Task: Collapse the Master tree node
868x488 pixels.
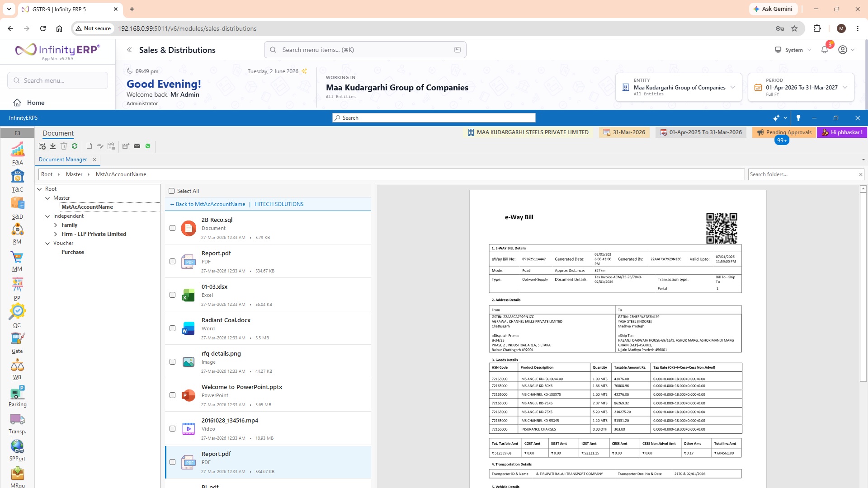Action: pyautogui.click(x=47, y=198)
